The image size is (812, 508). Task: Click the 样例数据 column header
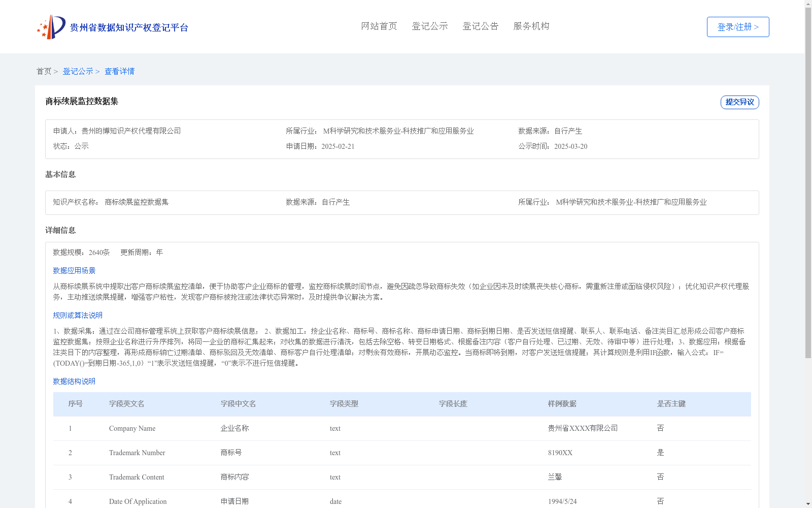[562, 404]
